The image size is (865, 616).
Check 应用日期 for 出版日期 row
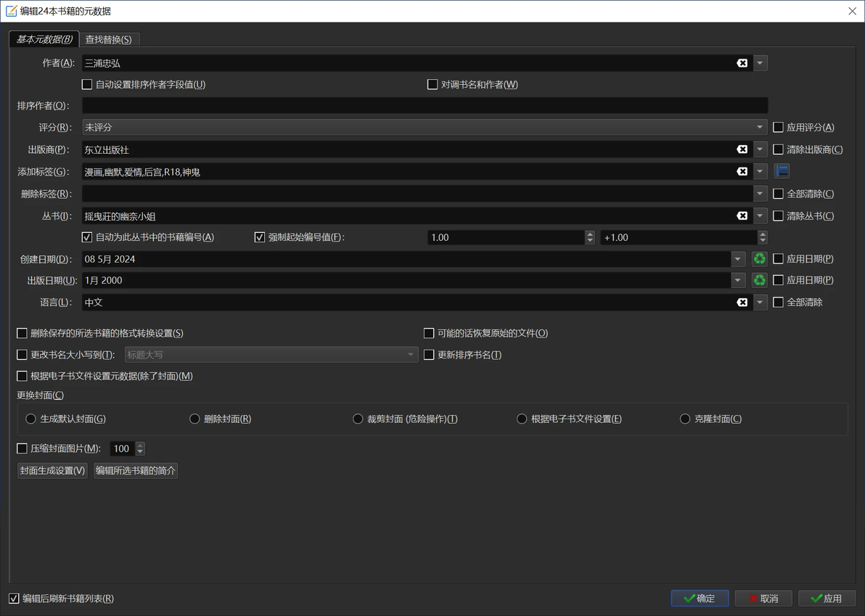pyautogui.click(x=778, y=280)
